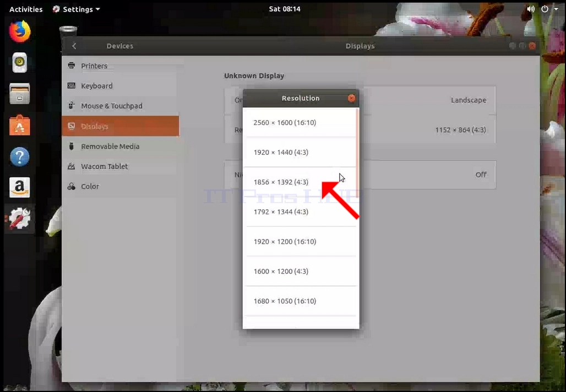Open the Resolution 1152 × 864 row
The height and width of the screenshot is (392, 566).
[429, 129]
